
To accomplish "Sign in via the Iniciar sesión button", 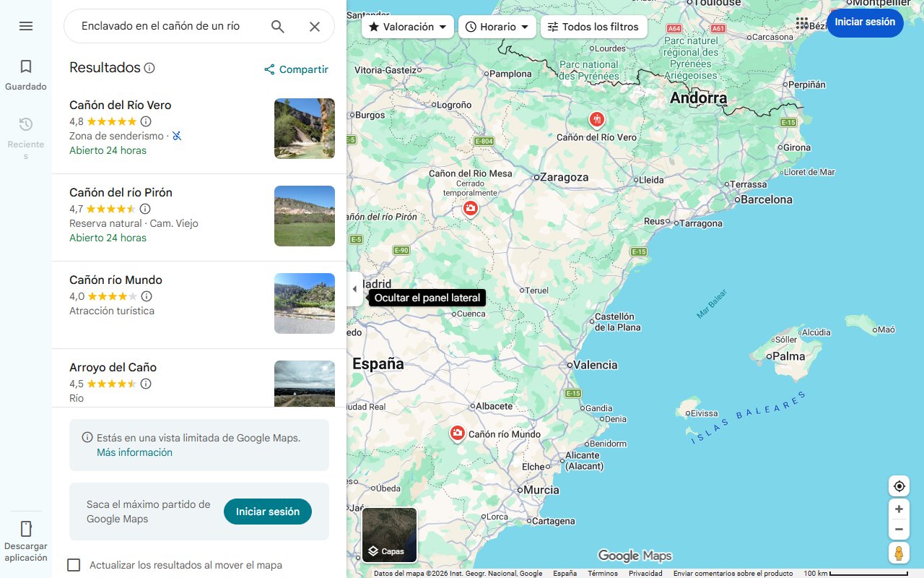I will coord(865,22).
